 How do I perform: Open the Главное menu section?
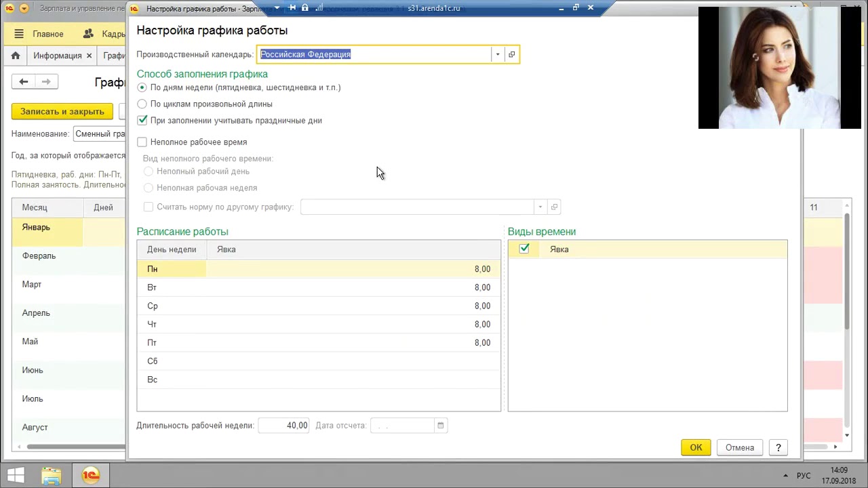pyautogui.click(x=48, y=34)
